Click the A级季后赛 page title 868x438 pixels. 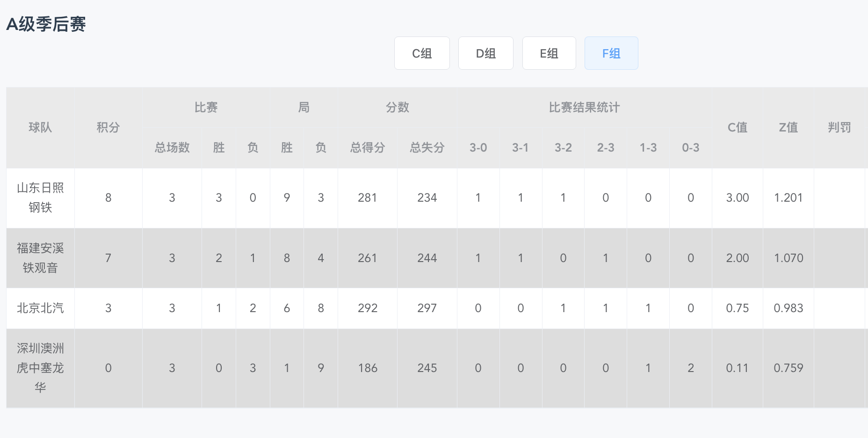pos(46,24)
